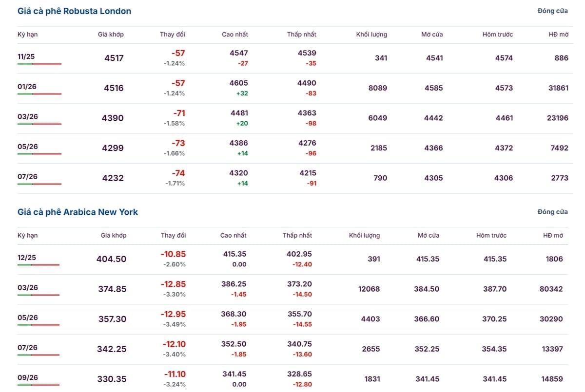
Task: Select Arabica contract term 09/26
Action: pyautogui.click(x=27, y=378)
